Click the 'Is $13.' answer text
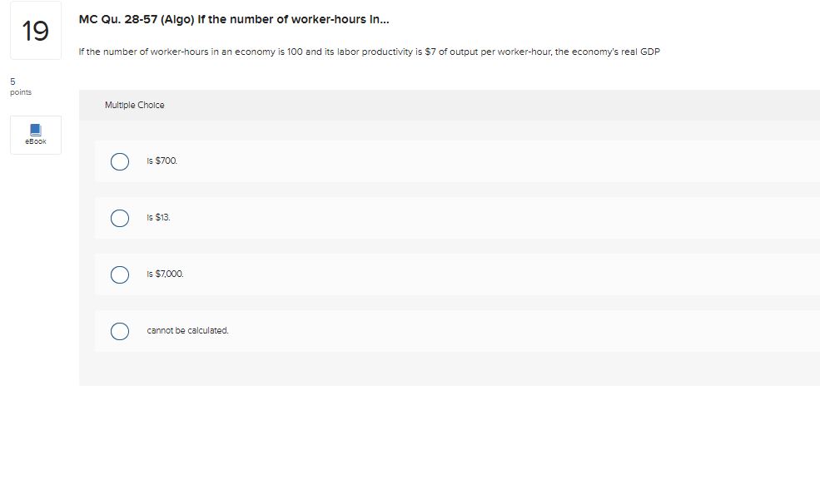Image resolution: width=820 pixels, height=504 pixels. pyautogui.click(x=158, y=217)
